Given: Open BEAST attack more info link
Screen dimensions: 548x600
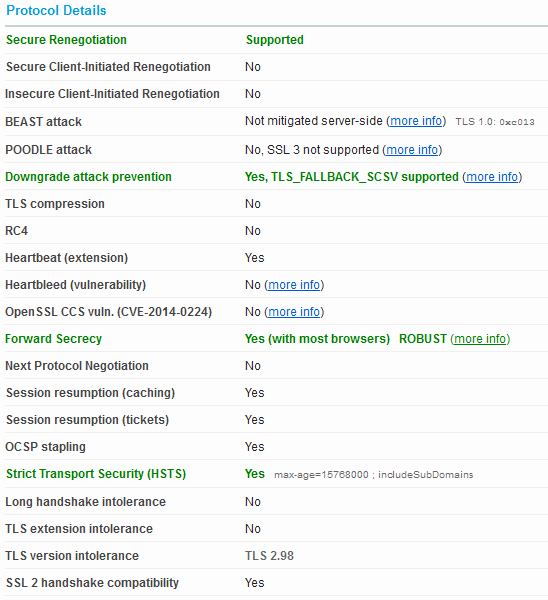Looking at the screenshot, I should click(x=416, y=121).
